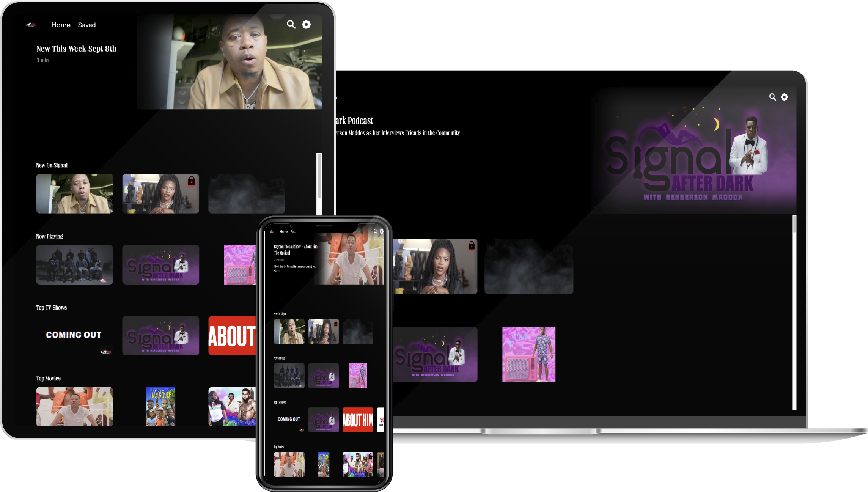Screen dimensions: 868x492
Task: Tap the search icon on the phone
Action: (376, 231)
